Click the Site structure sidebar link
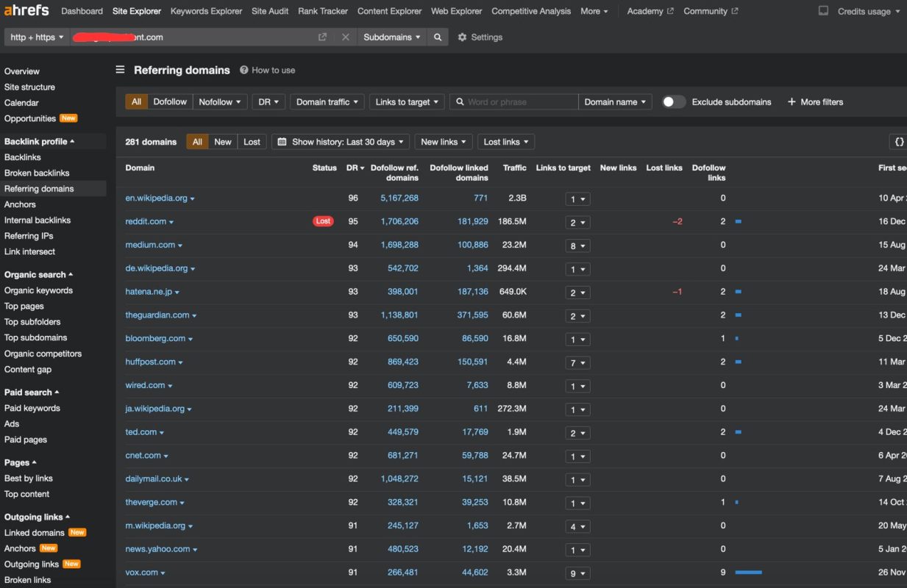The width and height of the screenshot is (907, 588). [29, 87]
